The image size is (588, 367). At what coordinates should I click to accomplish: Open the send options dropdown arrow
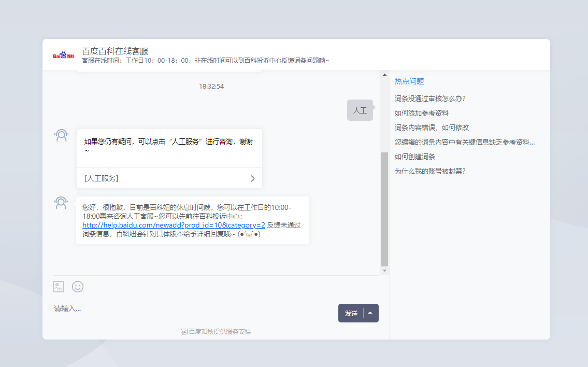(370, 313)
